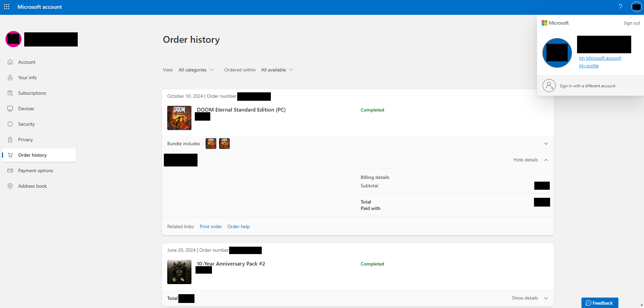644x308 pixels.
Task: Click the Devices monitor icon
Action: pyautogui.click(x=10, y=109)
